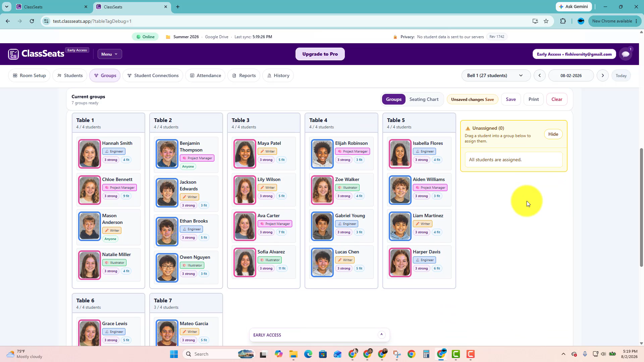This screenshot has width=644, height=362.
Task: Hide the Unassigned panel
Action: coord(553,134)
